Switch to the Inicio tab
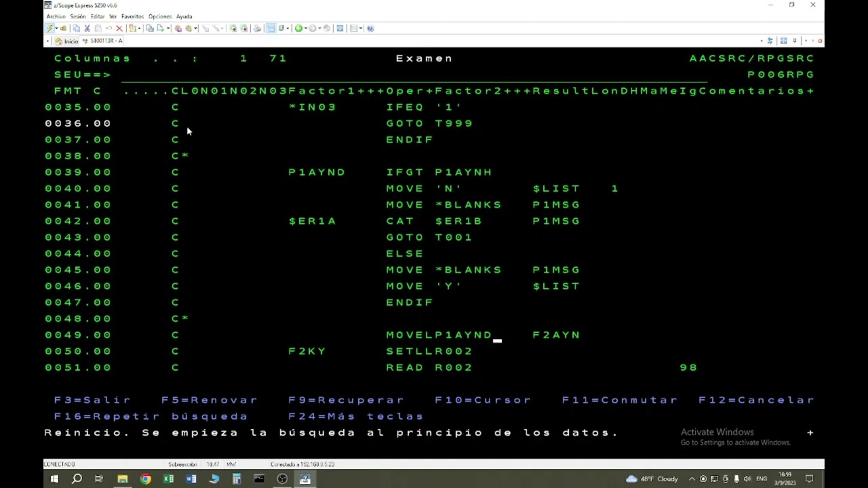The image size is (868, 488). point(66,41)
